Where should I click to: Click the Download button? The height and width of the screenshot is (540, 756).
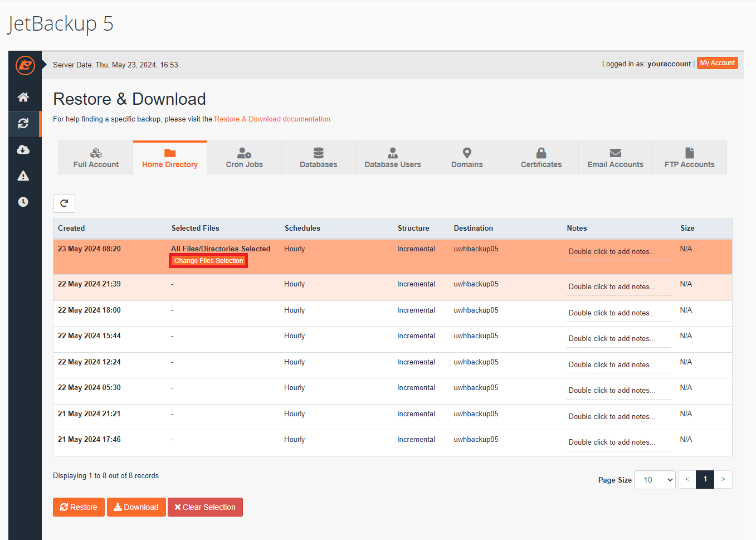click(136, 507)
